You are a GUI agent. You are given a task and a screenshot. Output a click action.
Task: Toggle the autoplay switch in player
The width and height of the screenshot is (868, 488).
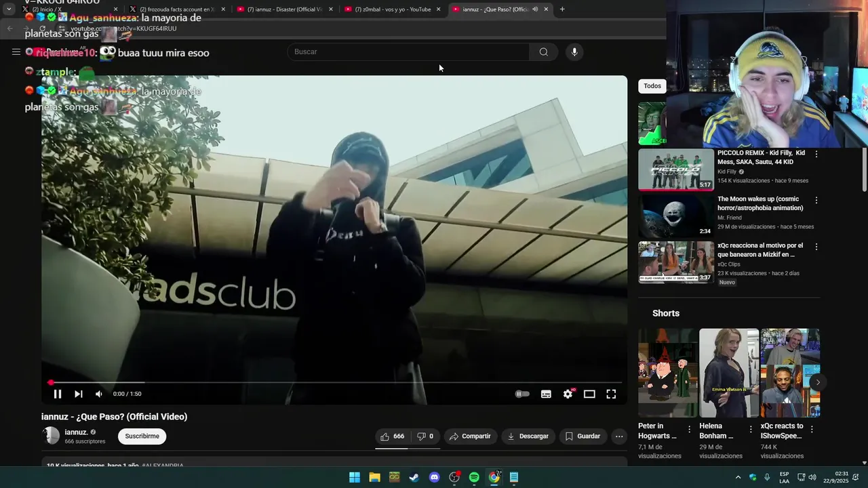click(522, 394)
